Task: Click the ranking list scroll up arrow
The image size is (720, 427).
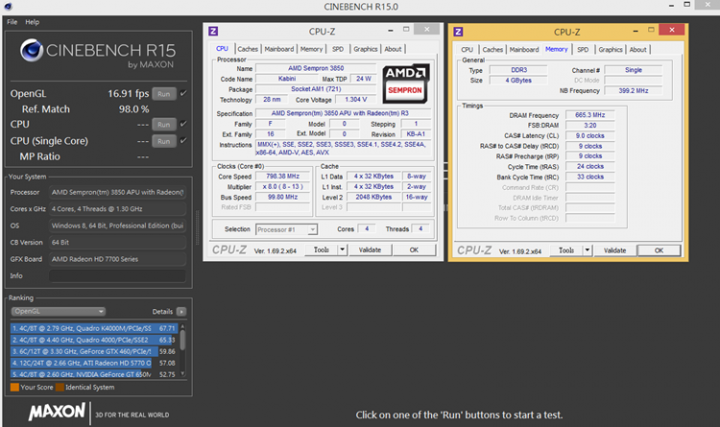Action: pos(183,326)
